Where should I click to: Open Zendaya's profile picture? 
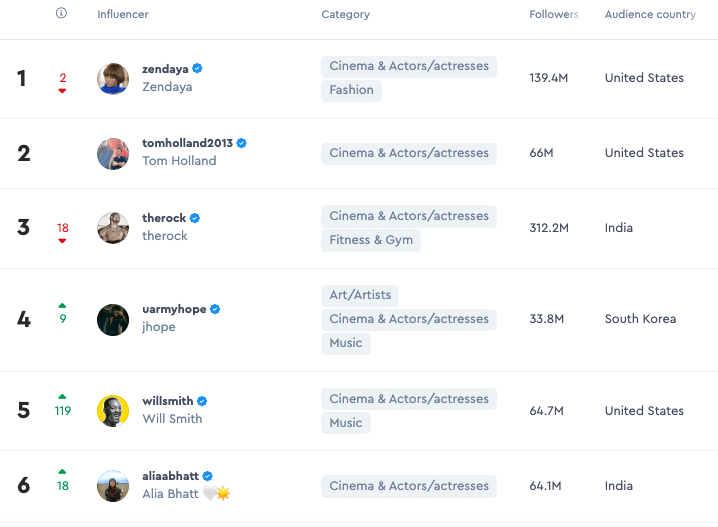tap(113, 78)
